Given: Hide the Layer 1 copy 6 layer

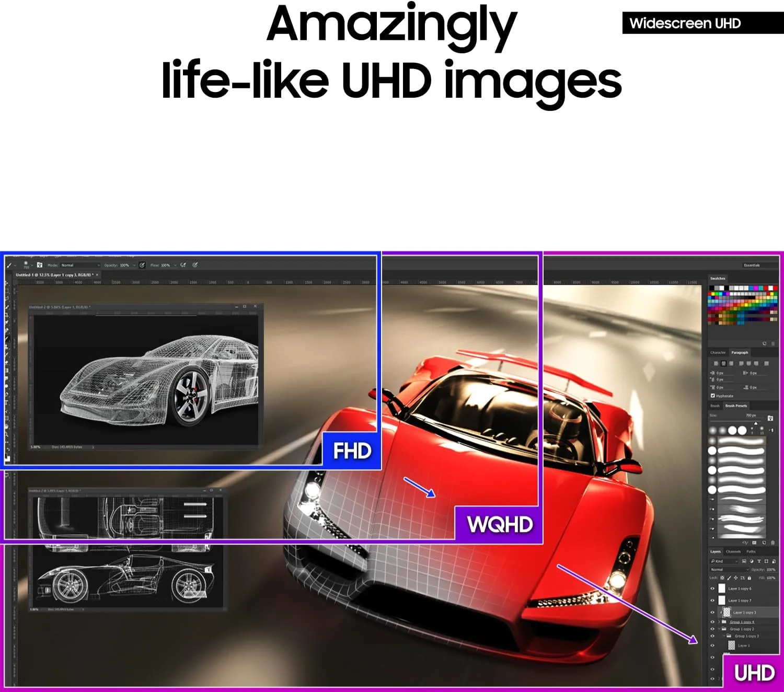Looking at the screenshot, I should [x=712, y=588].
